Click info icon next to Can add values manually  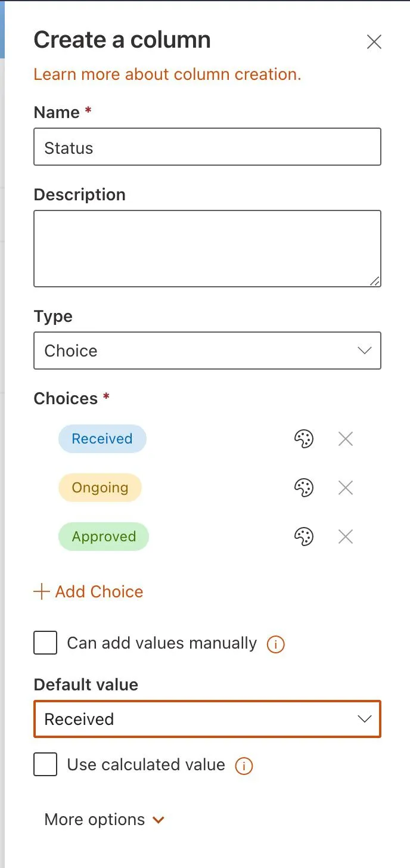pyautogui.click(x=275, y=644)
